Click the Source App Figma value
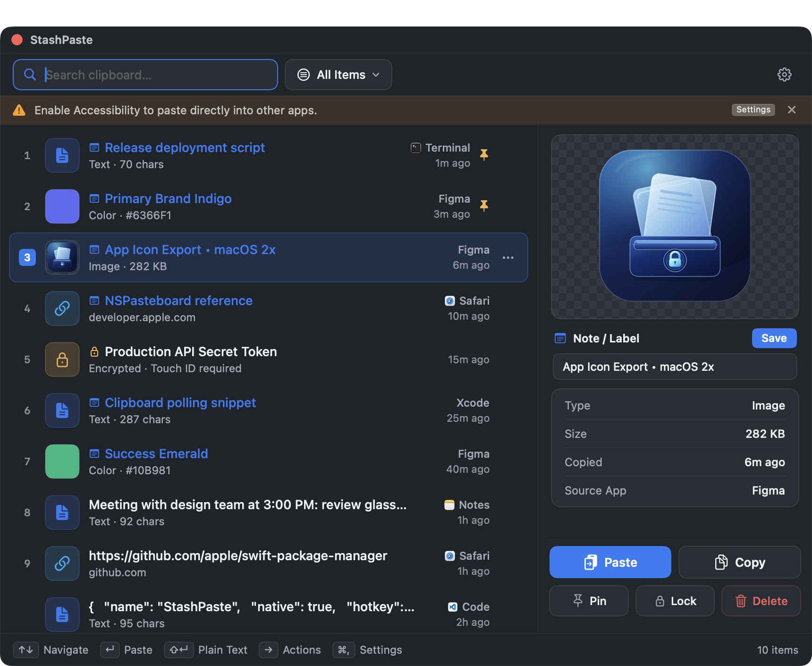The width and height of the screenshot is (812, 666). 768,491
